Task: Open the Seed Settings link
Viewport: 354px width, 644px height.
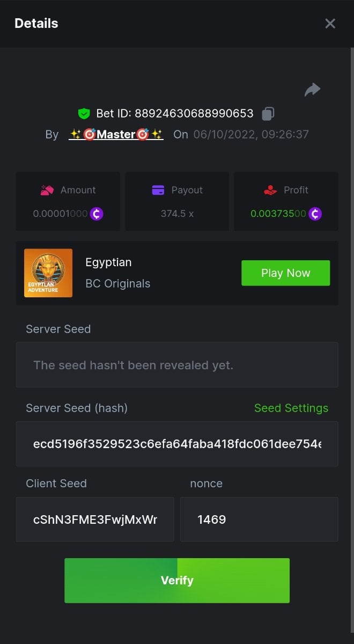Action: coord(291,408)
